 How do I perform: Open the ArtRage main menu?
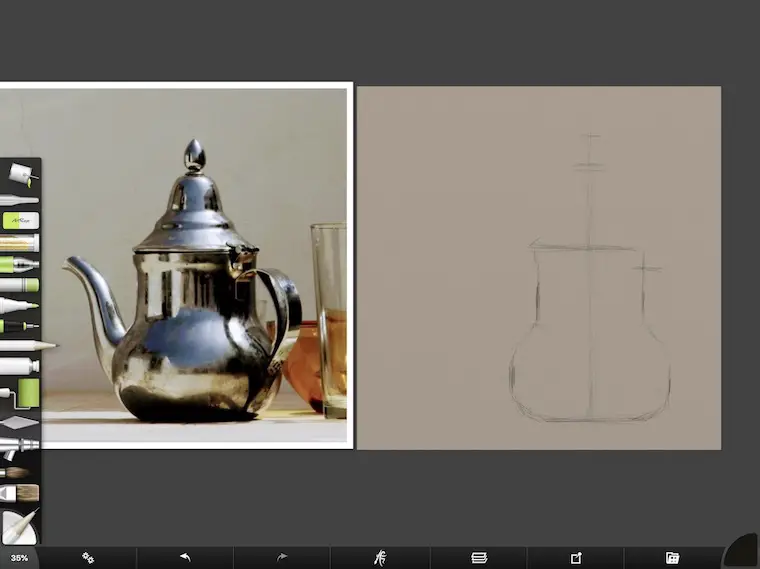[380, 558]
